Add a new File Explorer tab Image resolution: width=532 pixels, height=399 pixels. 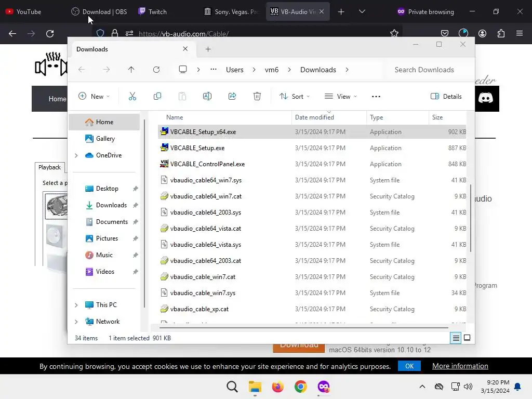pyautogui.click(x=208, y=49)
